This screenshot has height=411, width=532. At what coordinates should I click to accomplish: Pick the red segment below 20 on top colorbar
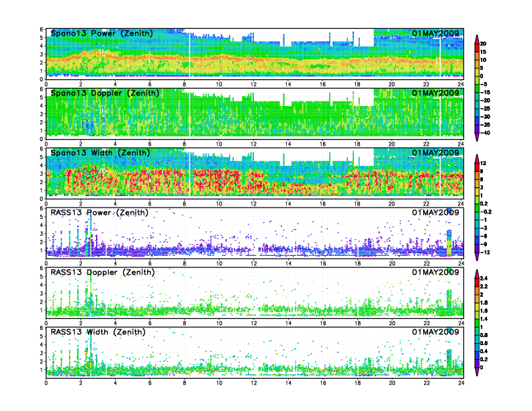477,48
